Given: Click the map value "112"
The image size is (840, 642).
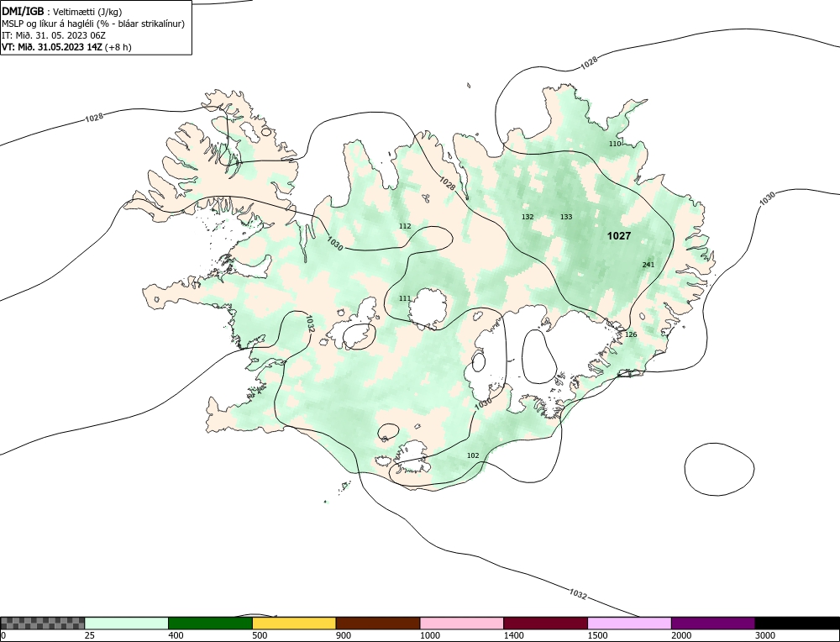Looking at the screenshot, I should click(405, 226).
